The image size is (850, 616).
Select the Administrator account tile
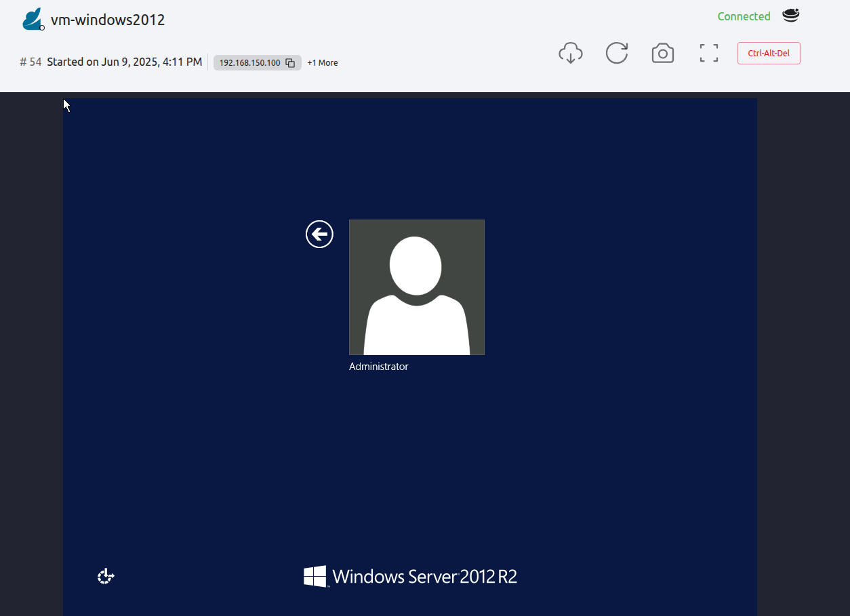pos(416,287)
